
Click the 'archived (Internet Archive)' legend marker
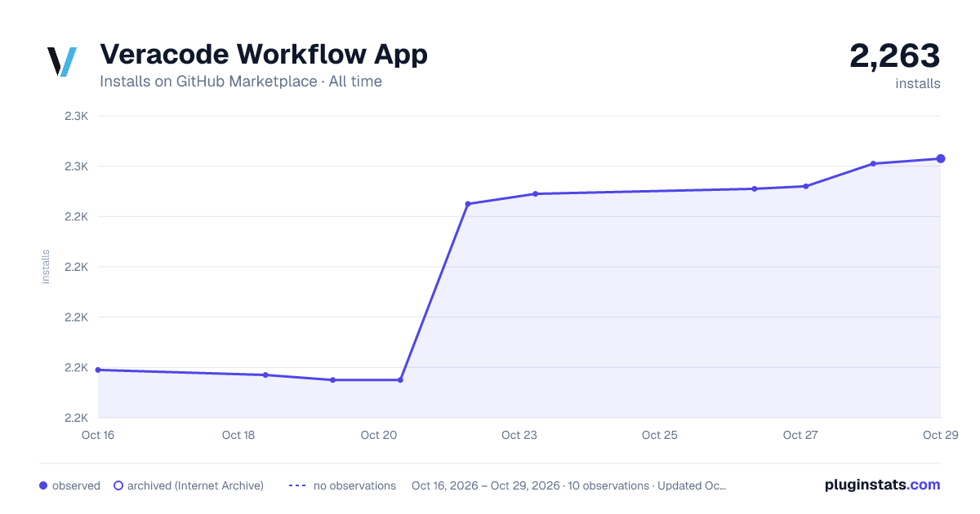point(118,485)
